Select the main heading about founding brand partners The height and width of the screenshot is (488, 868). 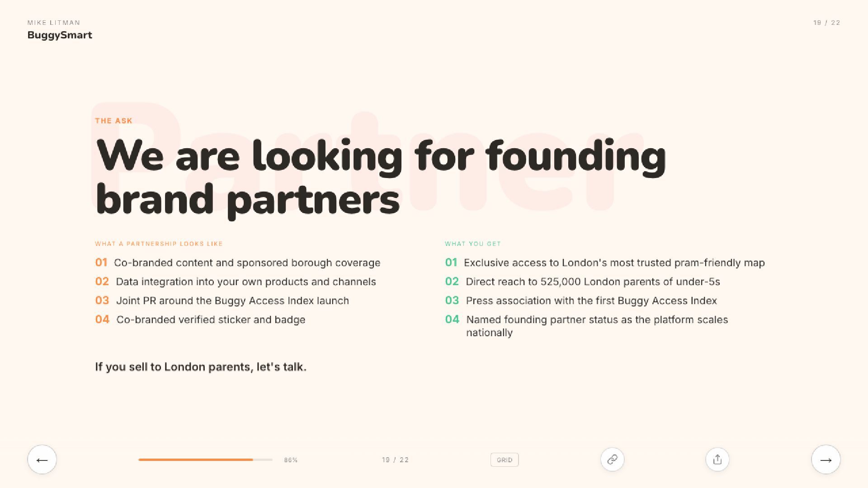tap(381, 177)
